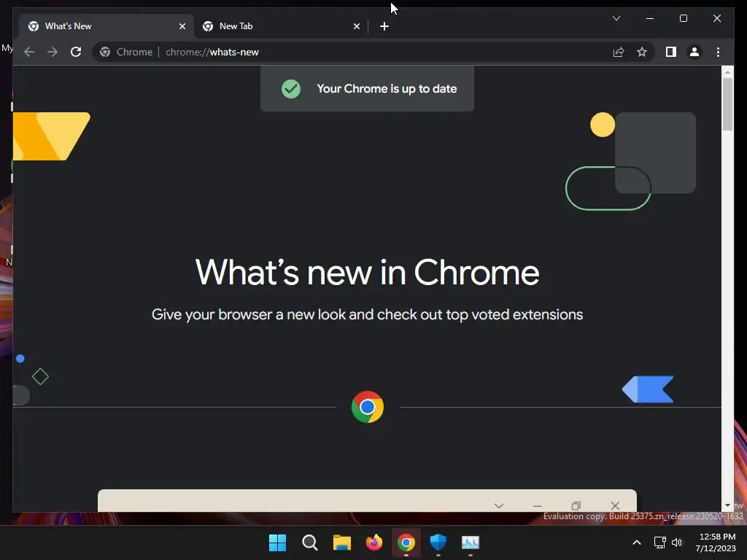747x560 pixels.
Task: Open network status in system tray
Action: click(659, 542)
